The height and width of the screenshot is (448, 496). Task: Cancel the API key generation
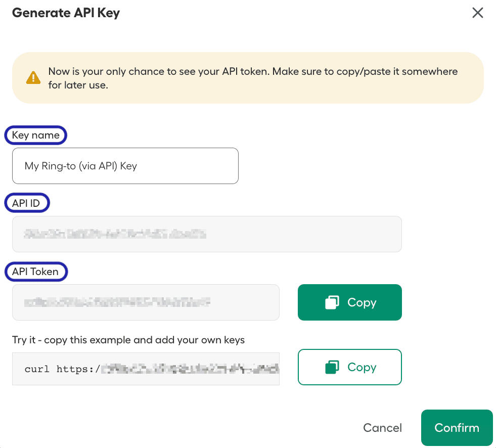pos(382,428)
